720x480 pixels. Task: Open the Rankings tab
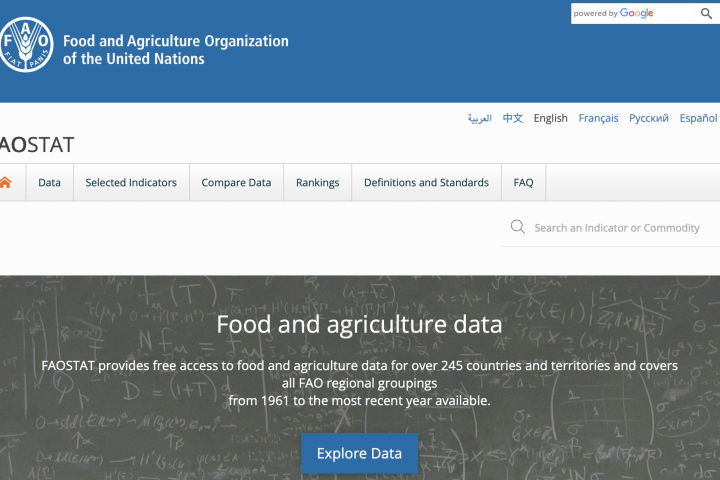317,183
